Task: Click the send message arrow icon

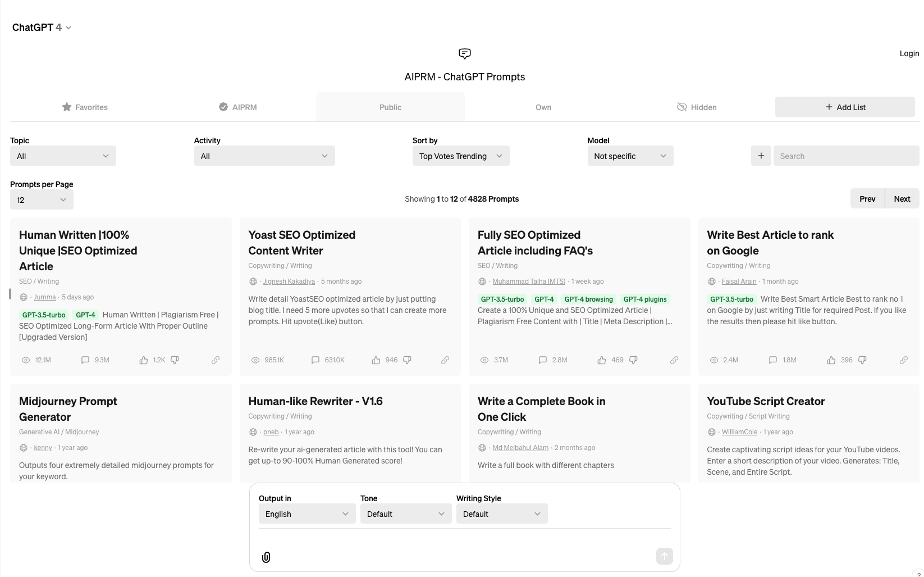Action: point(664,556)
